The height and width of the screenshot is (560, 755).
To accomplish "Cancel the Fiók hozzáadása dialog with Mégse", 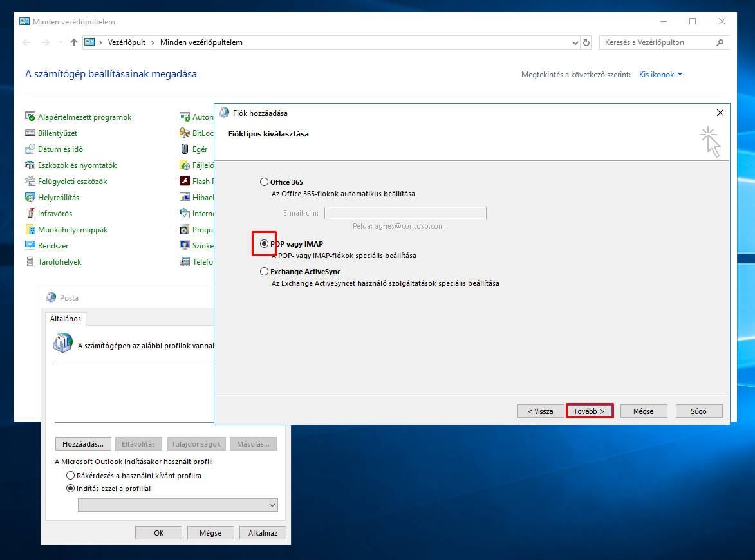I will [x=644, y=411].
